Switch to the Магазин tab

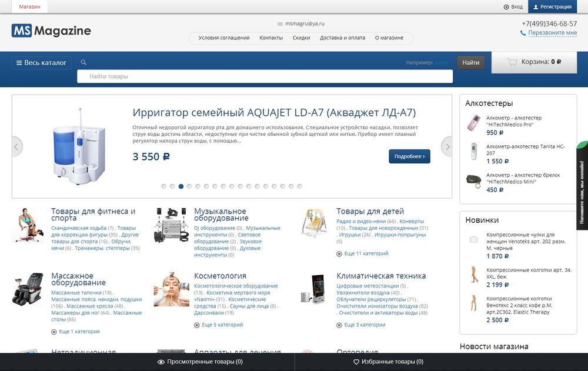(29, 6)
